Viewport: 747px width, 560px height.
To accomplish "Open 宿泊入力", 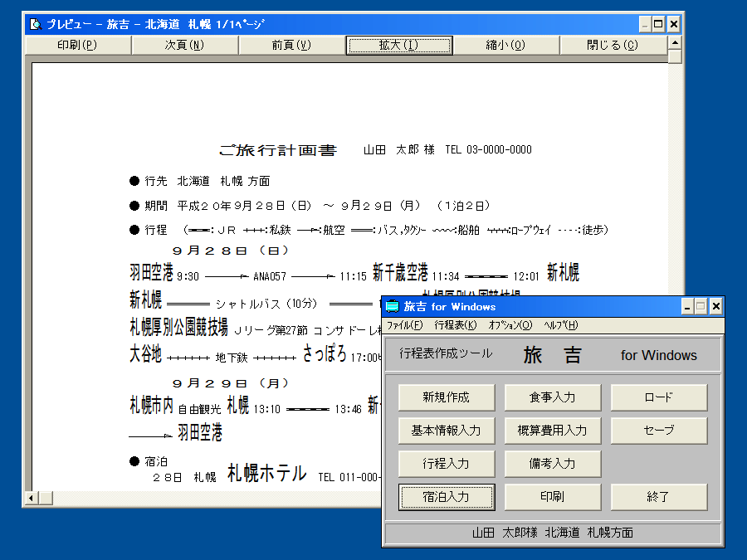I will click(x=447, y=497).
